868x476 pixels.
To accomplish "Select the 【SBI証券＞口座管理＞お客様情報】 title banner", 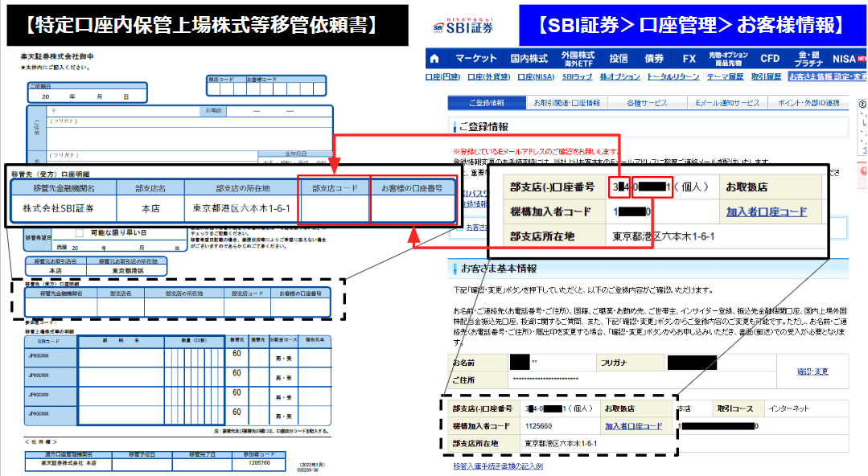I will click(x=693, y=26).
